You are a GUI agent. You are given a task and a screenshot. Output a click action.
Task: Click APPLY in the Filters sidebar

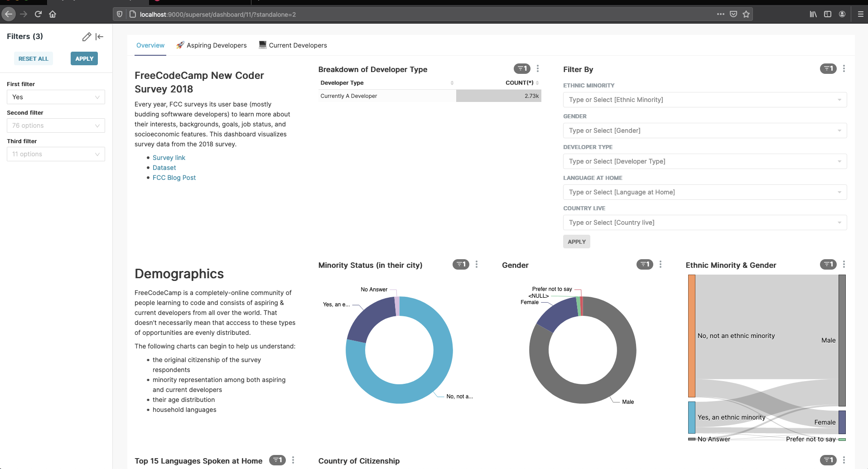click(x=84, y=58)
